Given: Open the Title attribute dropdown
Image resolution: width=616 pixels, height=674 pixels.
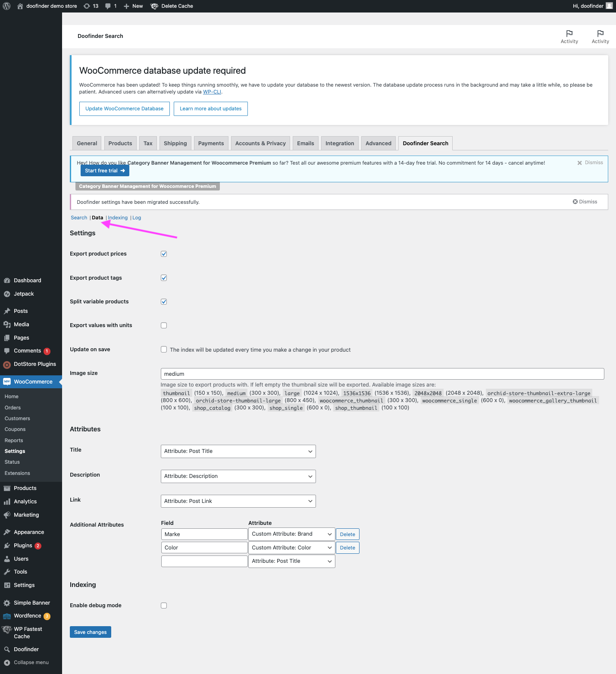Looking at the screenshot, I should click(238, 451).
